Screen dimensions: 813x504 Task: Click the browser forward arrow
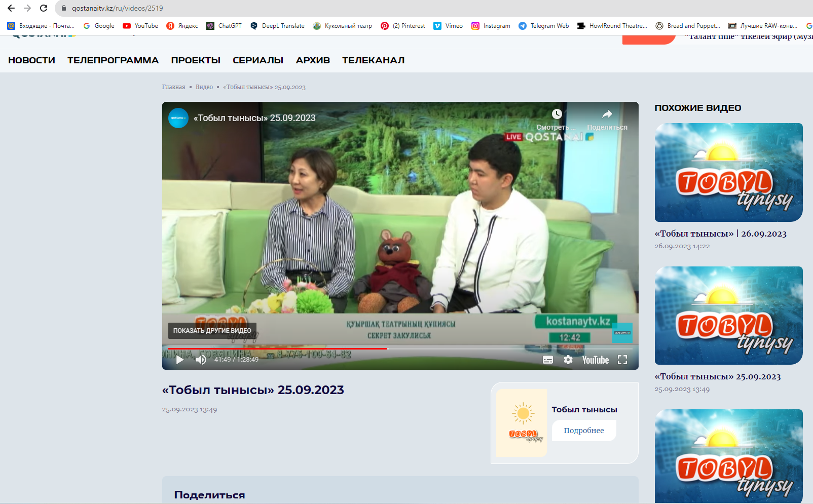[x=27, y=8]
